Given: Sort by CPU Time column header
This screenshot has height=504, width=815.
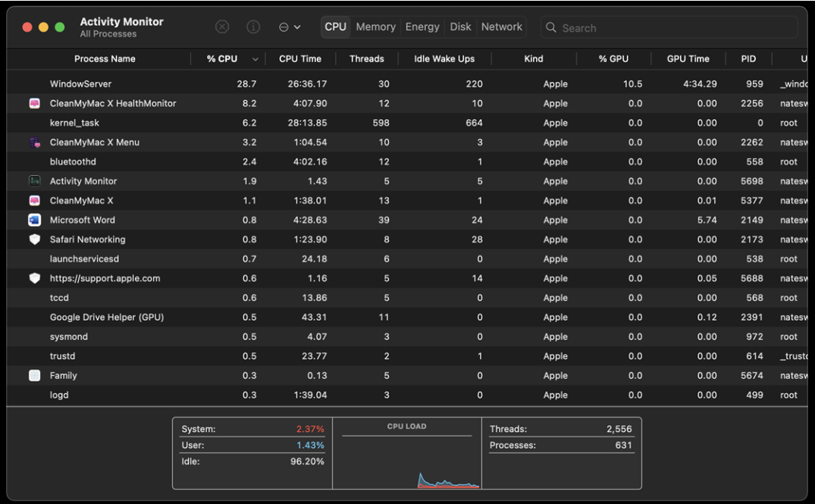Looking at the screenshot, I should click(x=300, y=58).
